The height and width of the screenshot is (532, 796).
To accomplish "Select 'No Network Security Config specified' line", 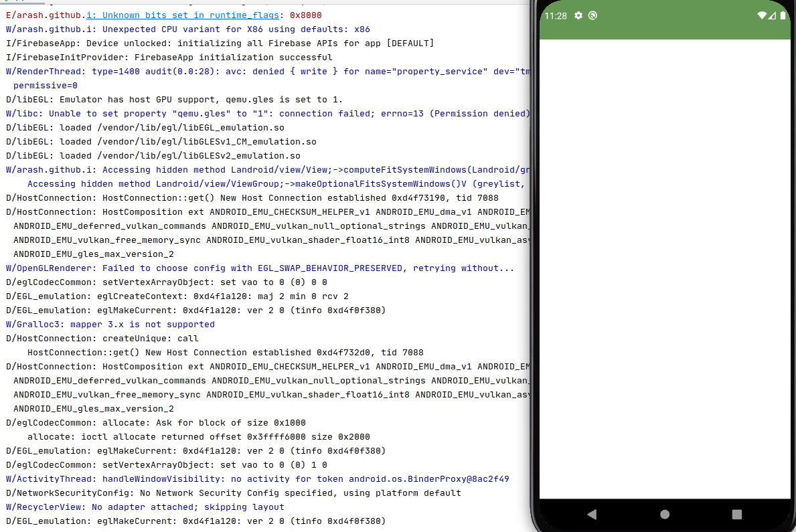I will [234, 493].
